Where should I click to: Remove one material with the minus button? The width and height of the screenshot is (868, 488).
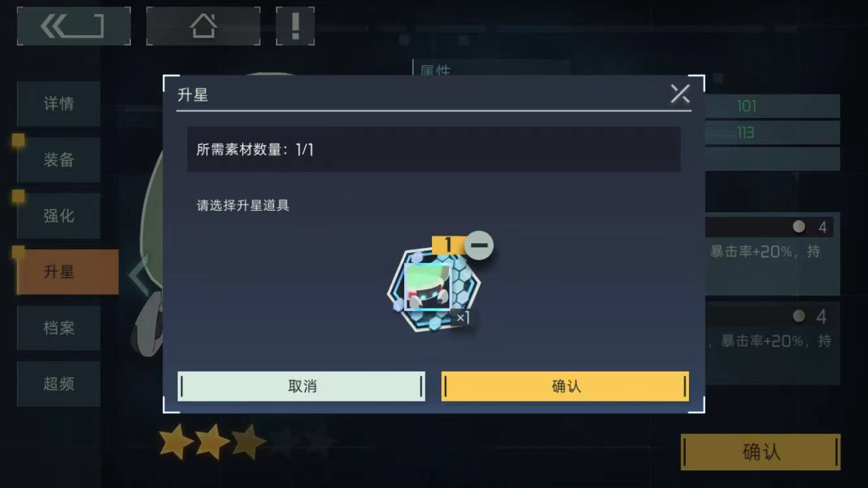pyautogui.click(x=479, y=245)
